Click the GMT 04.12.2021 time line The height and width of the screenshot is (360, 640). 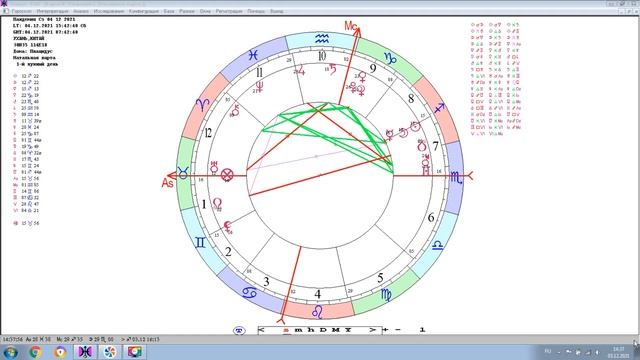(x=45, y=32)
